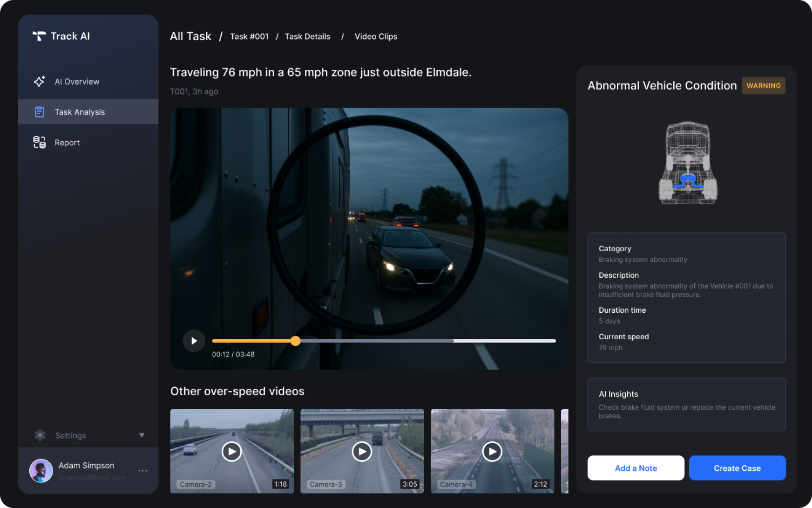Play the Camera-2 video thumbnail
The height and width of the screenshot is (508, 812).
click(232, 451)
